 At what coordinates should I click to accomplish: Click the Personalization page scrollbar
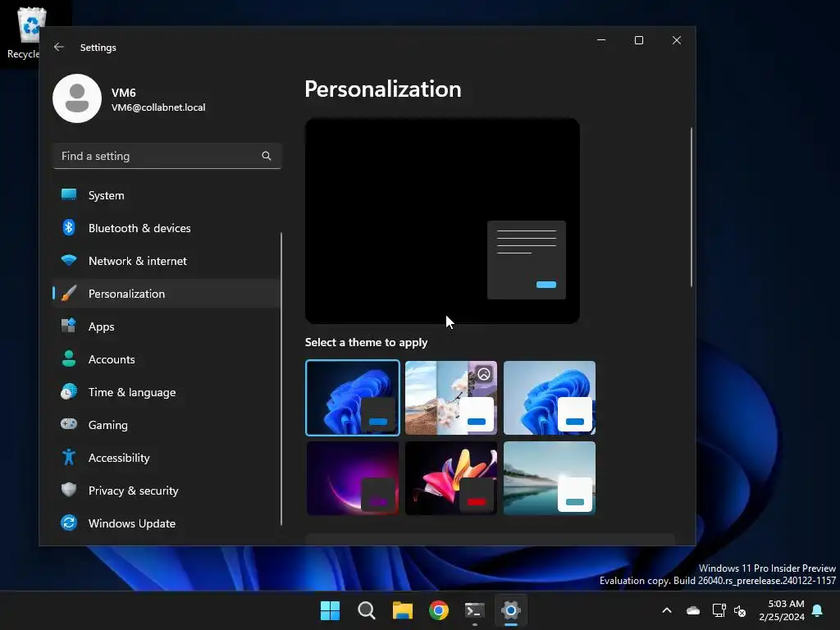tap(691, 207)
